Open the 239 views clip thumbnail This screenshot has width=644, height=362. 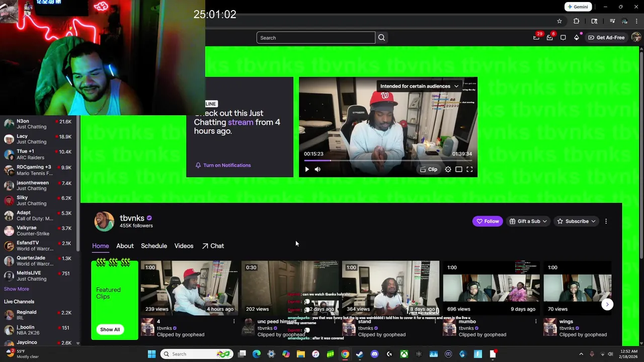pyautogui.click(x=189, y=288)
